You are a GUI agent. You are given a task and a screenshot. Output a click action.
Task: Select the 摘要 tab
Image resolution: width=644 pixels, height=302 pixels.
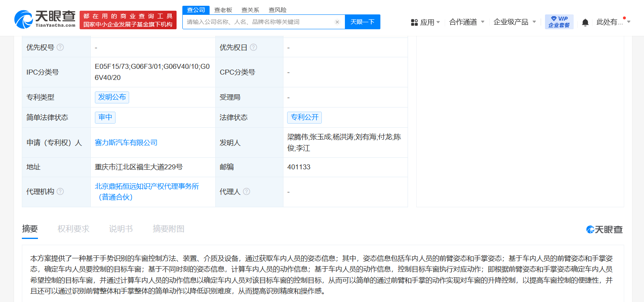(x=30, y=229)
